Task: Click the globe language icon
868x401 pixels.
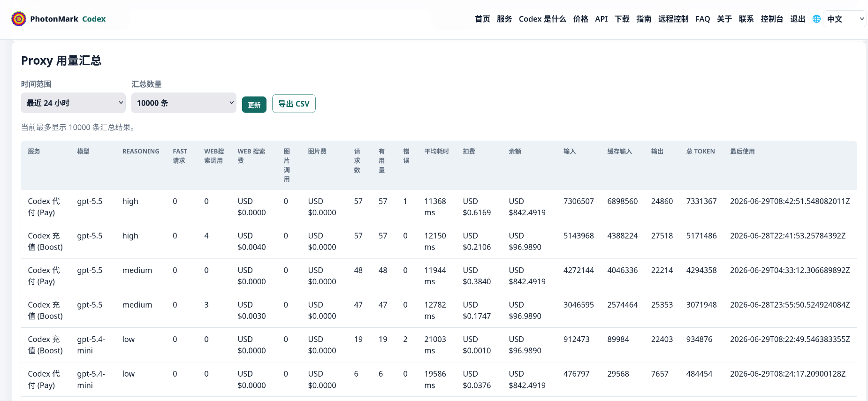Action: click(816, 19)
